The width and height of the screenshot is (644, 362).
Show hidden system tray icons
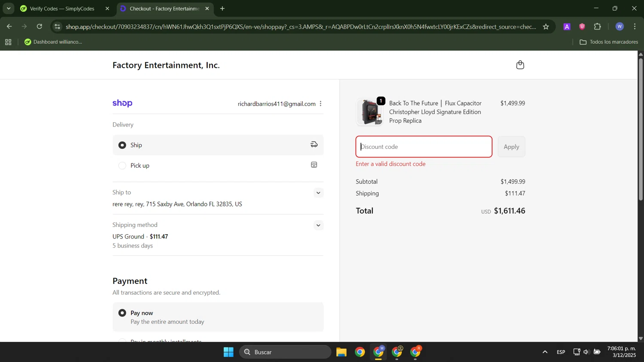pyautogui.click(x=545, y=352)
